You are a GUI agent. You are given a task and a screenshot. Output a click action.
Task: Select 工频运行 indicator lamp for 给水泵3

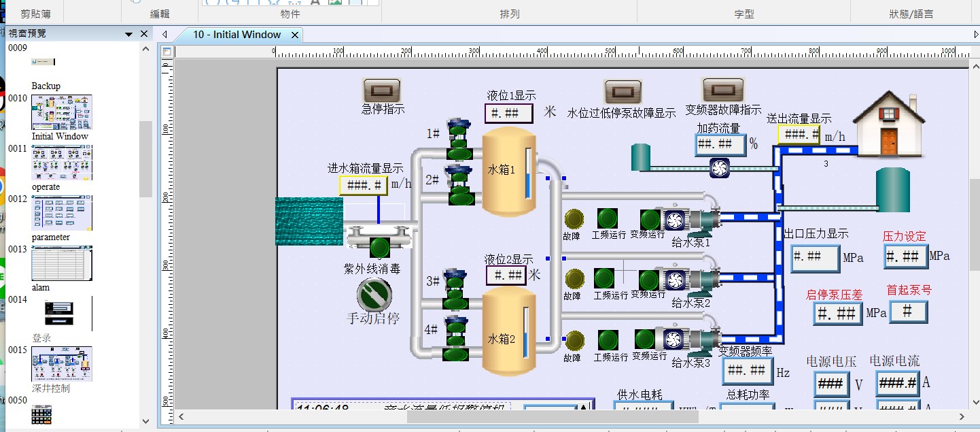tap(608, 340)
